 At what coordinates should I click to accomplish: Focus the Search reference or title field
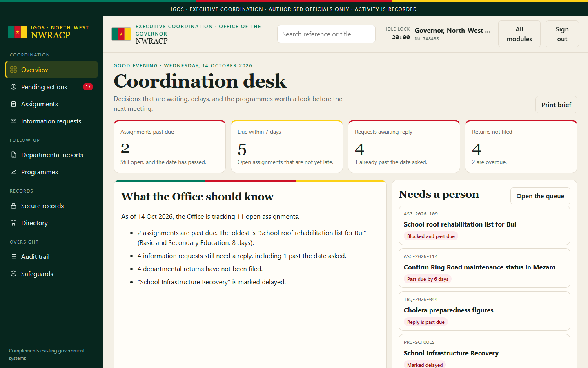tap(326, 34)
